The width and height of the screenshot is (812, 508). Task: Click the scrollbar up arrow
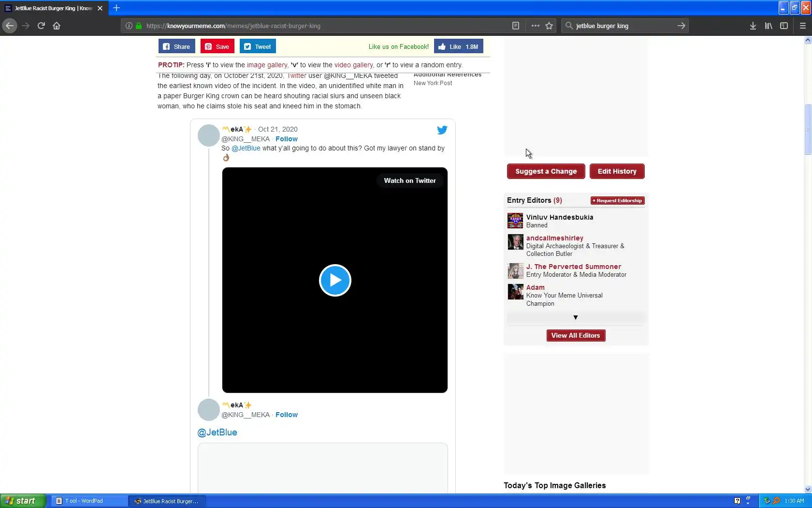[x=808, y=41]
